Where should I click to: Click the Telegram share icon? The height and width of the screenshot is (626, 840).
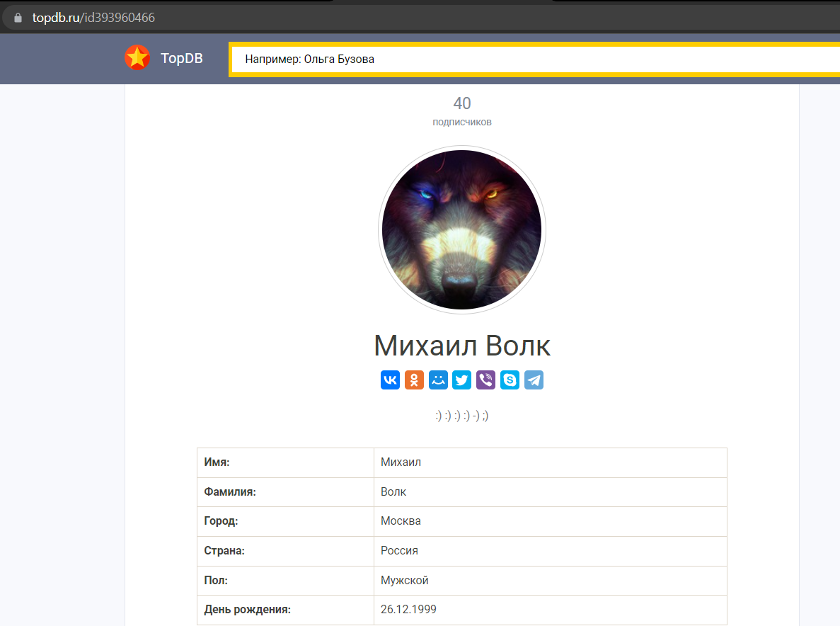(x=534, y=380)
